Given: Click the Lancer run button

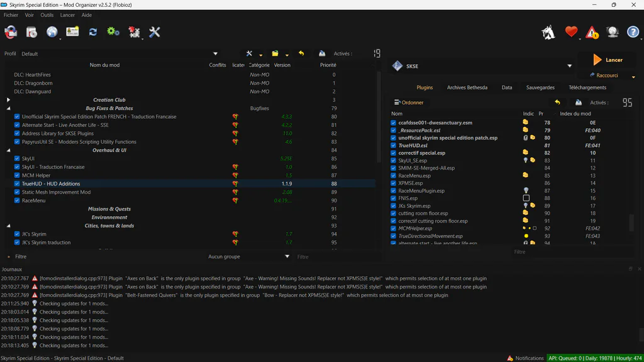Looking at the screenshot, I should (608, 60).
